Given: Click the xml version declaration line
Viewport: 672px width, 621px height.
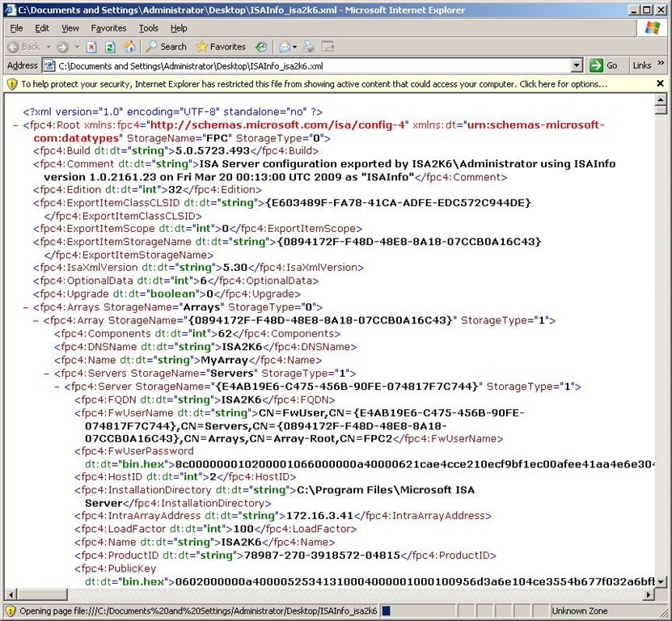Looking at the screenshot, I should (173, 112).
